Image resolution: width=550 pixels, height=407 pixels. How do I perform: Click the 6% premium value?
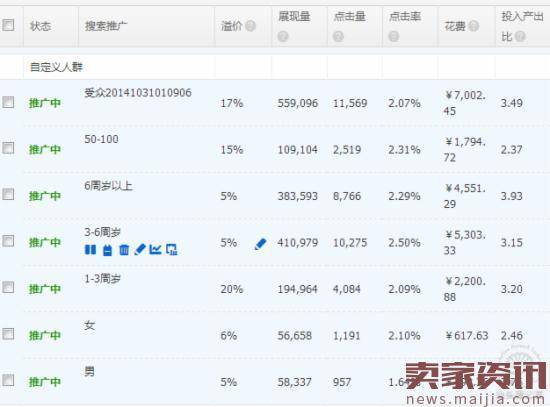(228, 336)
